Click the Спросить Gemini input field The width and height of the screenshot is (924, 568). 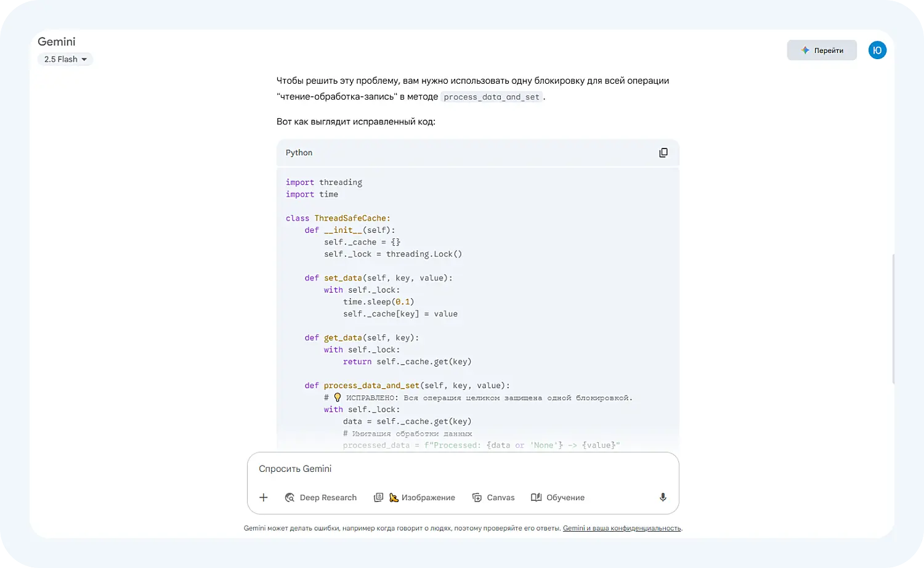pos(462,468)
